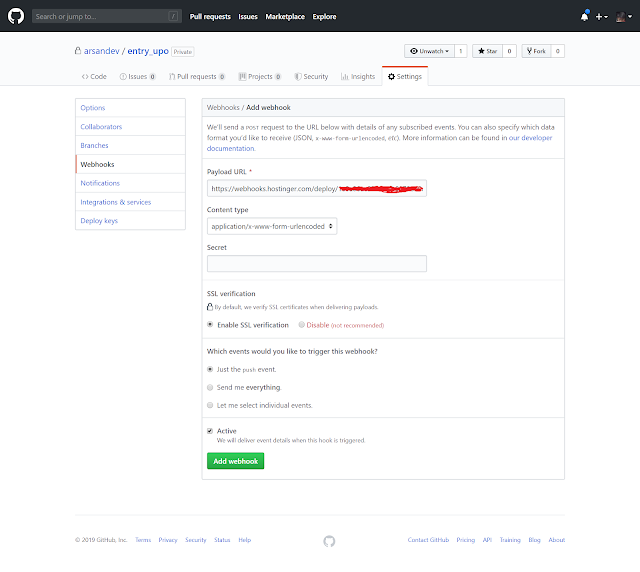Open the arsandev owner link
This screenshot has height=572, width=640.
pos(102,51)
